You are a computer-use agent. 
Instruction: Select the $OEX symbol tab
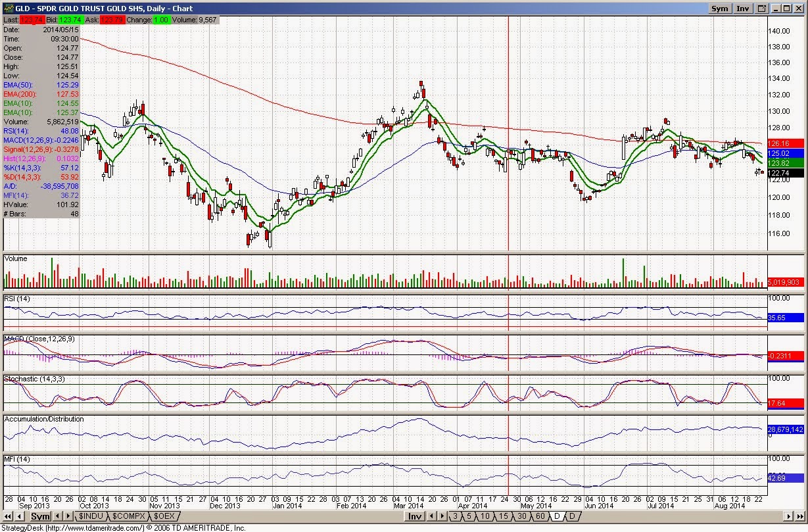(164, 516)
